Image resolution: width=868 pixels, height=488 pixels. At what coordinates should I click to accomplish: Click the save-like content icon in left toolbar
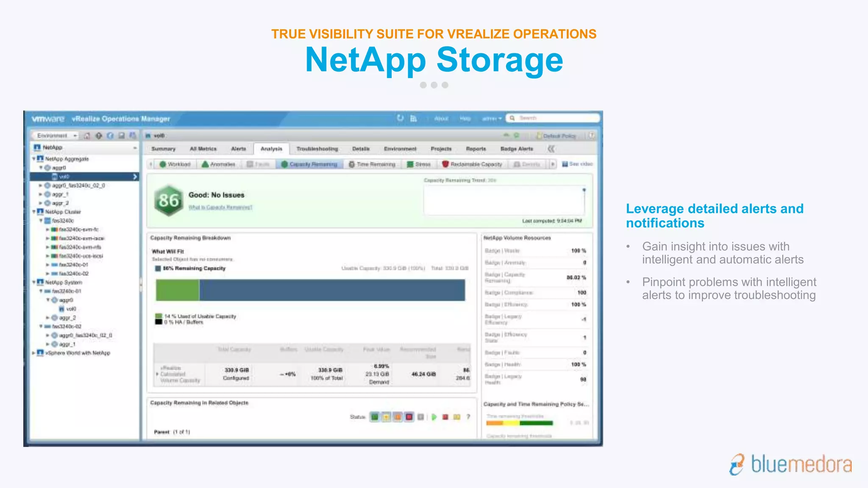point(122,136)
